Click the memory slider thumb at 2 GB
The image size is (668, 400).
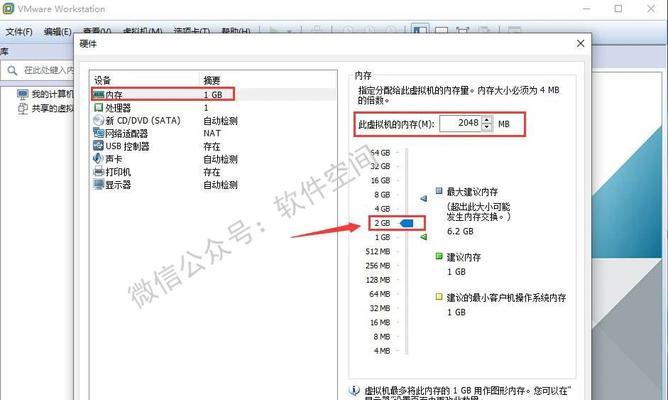click(x=407, y=223)
